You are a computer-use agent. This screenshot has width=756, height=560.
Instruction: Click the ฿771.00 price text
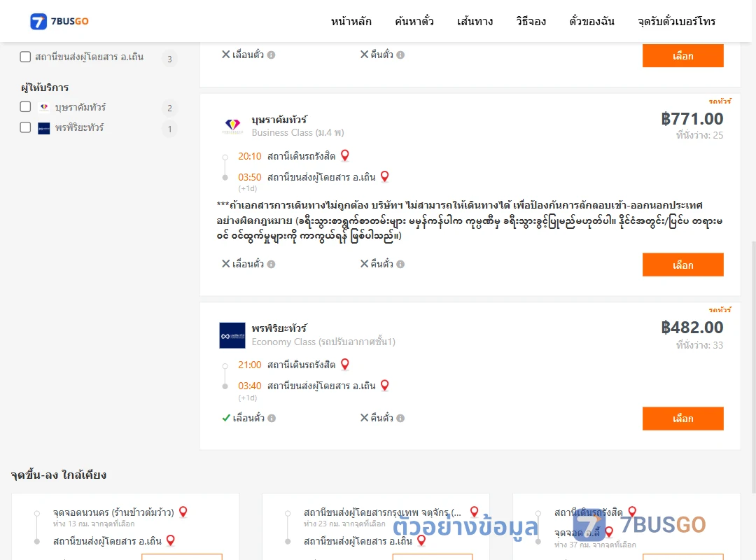pos(692,119)
